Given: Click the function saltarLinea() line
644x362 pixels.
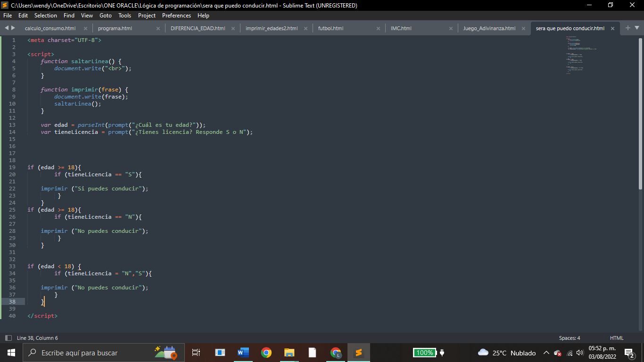Looking at the screenshot, I should [81, 61].
